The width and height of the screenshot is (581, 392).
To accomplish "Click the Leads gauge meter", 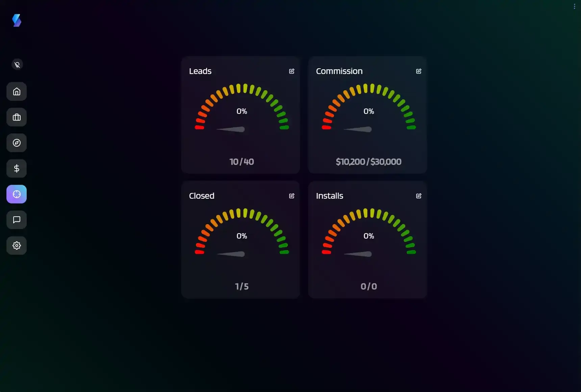I will pyautogui.click(x=242, y=108).
